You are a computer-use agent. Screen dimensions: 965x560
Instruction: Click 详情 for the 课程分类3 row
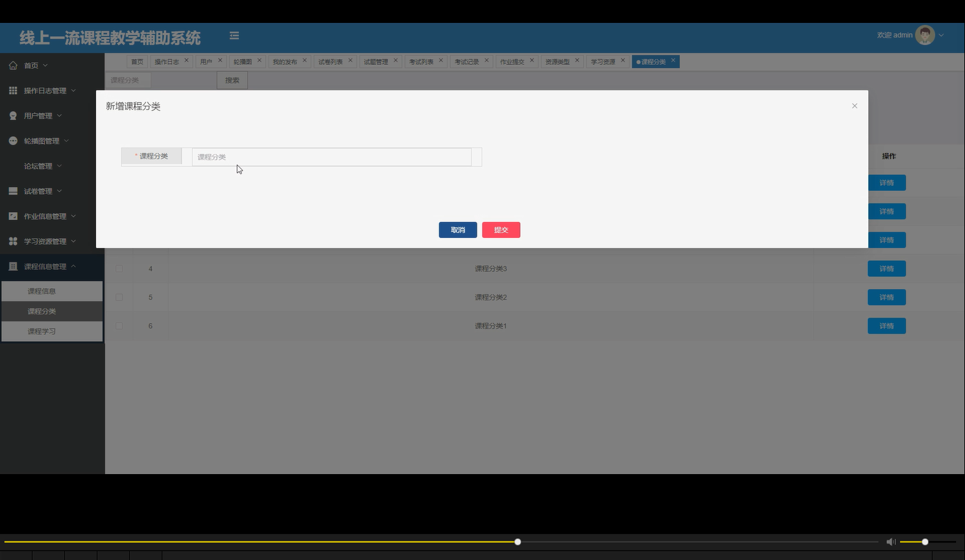[887, 269]
